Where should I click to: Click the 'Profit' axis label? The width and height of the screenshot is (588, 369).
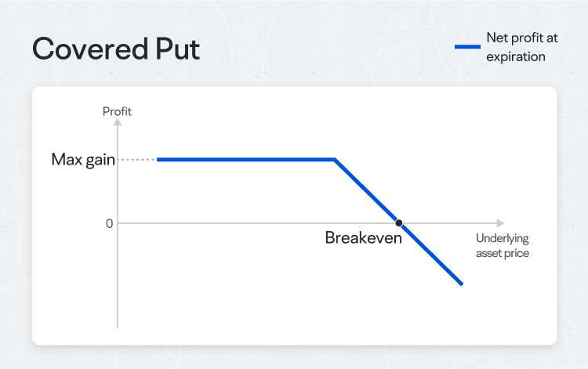tap(117, 111)
